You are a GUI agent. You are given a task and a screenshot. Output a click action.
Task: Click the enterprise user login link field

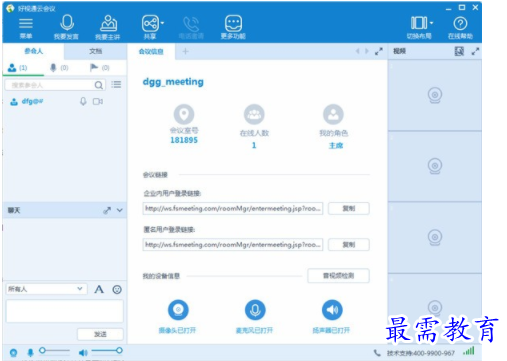tap(233, 208)
